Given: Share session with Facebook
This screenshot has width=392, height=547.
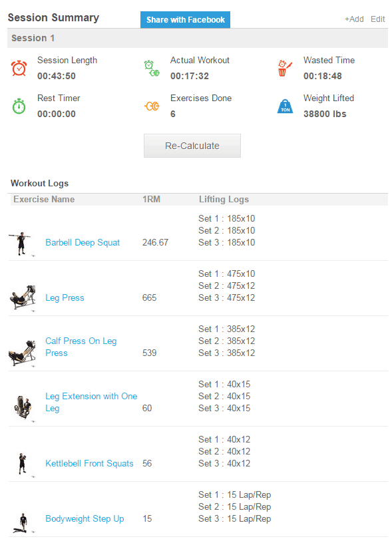Looking at the screenshot, I should (x=185, y=19).
